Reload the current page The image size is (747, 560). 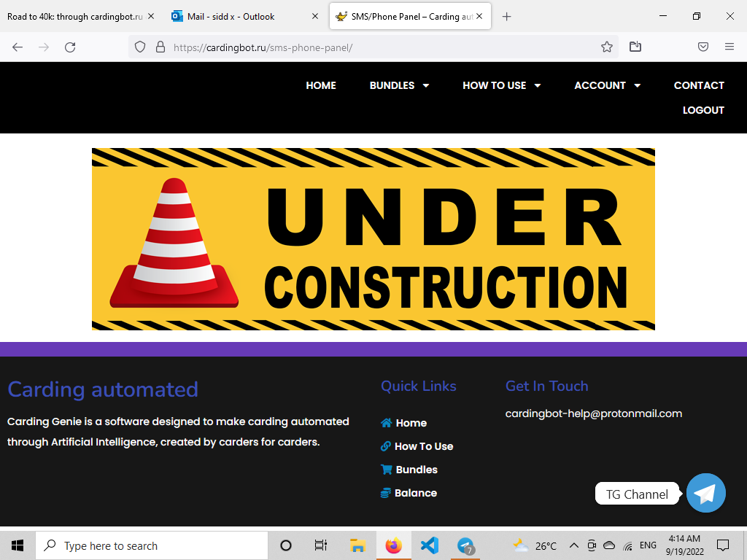[x=70, y=47]
